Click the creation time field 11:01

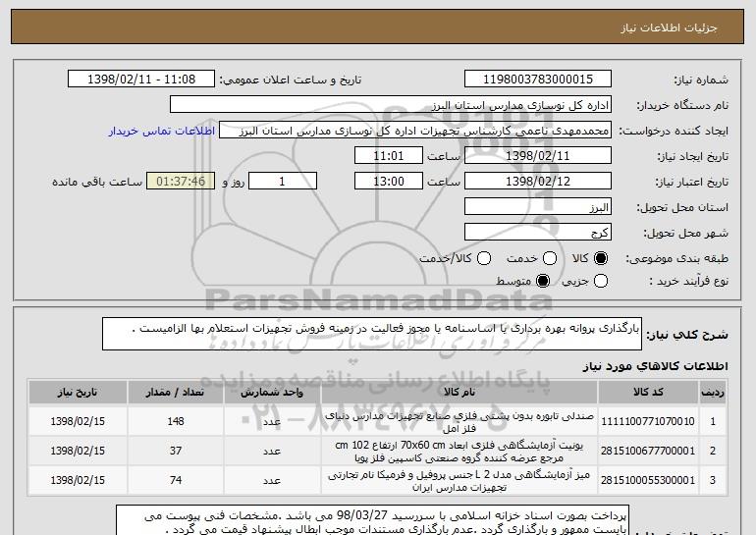[x=389, y=156]
